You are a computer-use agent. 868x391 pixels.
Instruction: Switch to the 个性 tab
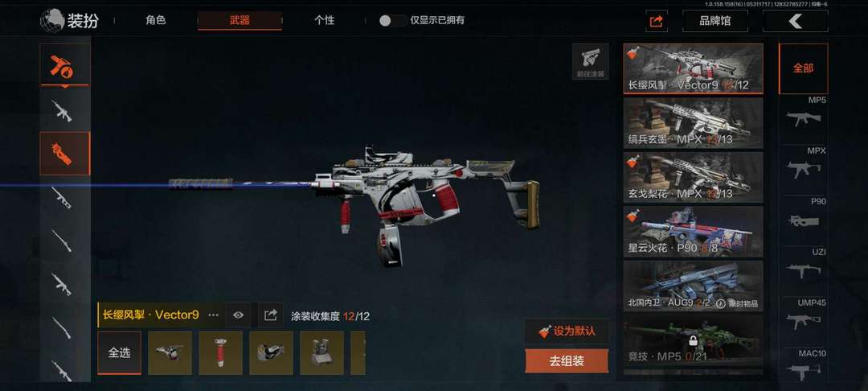(324, 20)
